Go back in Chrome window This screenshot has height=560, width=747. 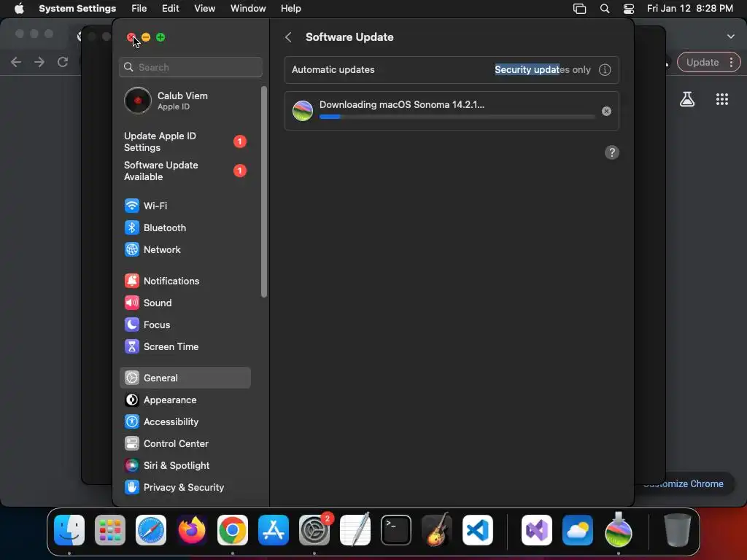(16, 63)
